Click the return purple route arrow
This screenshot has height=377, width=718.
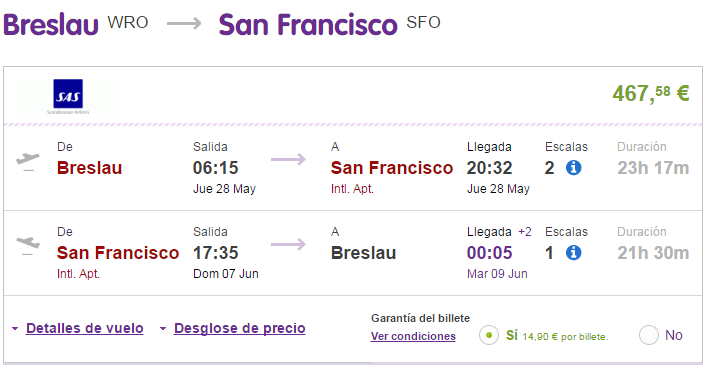coord(288,244)
